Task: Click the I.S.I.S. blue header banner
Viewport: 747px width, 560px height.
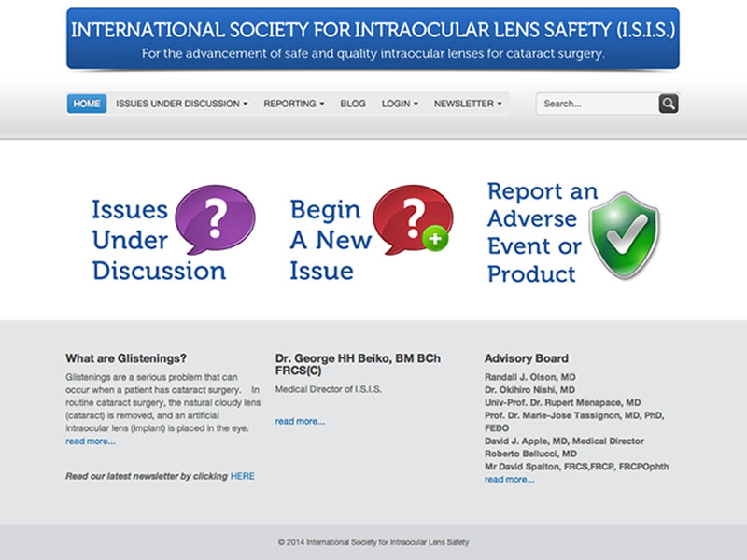Action: click(x=373, y=38)
